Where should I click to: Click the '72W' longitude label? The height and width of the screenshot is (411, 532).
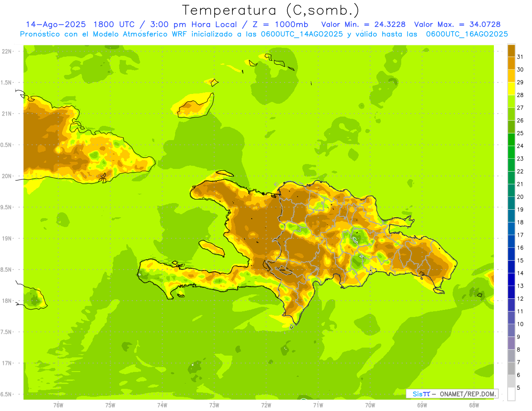tap(266, 405)
